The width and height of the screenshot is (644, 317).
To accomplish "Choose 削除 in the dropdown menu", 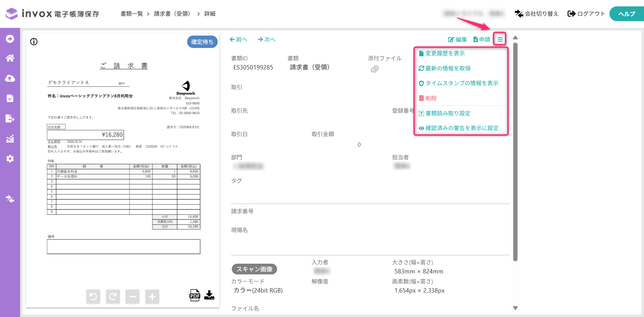I will coord(431,98).
